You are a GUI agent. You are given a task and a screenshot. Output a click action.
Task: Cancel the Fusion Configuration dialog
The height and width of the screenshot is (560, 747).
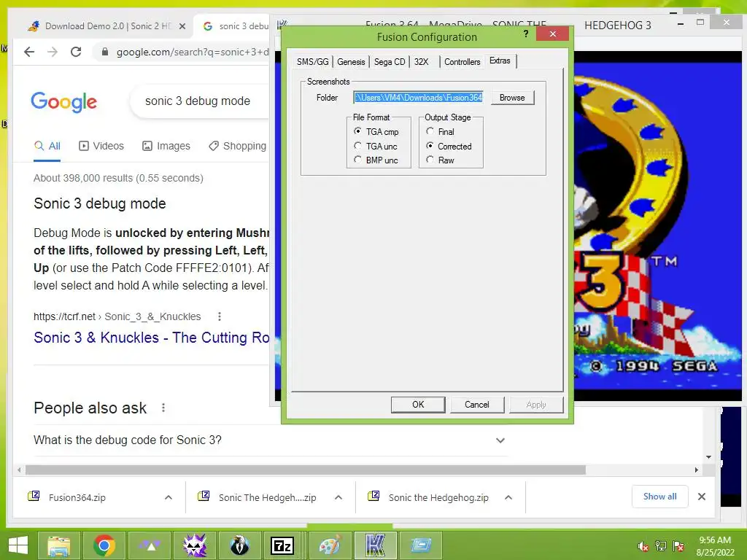(477, 404)
